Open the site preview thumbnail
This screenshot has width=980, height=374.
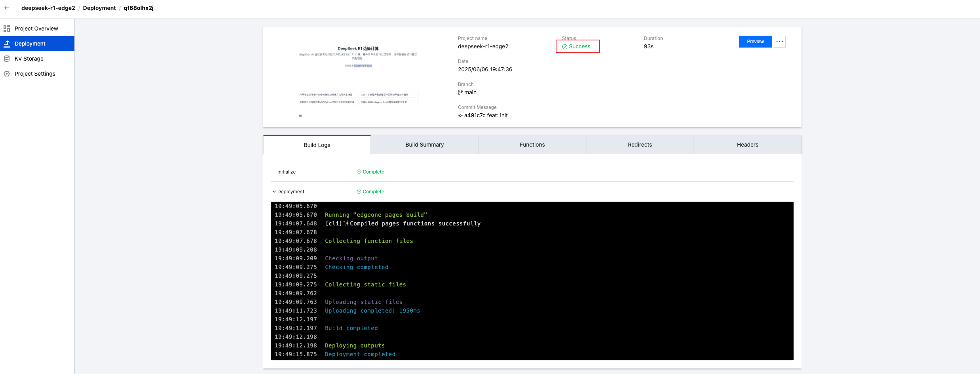(358, 77)
